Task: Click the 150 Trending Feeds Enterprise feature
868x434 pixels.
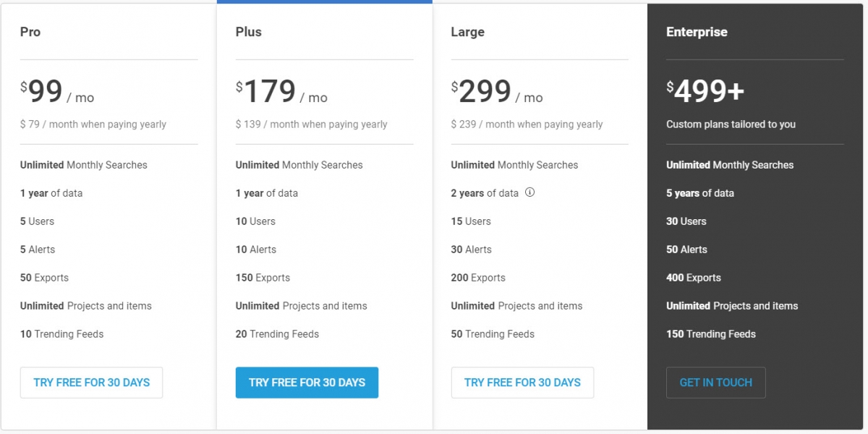Action: coord(711,334)
